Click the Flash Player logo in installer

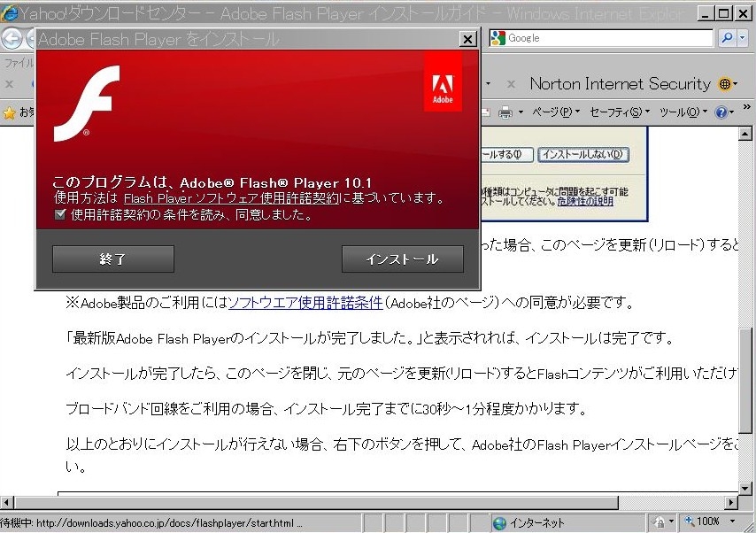pos(87,104)
